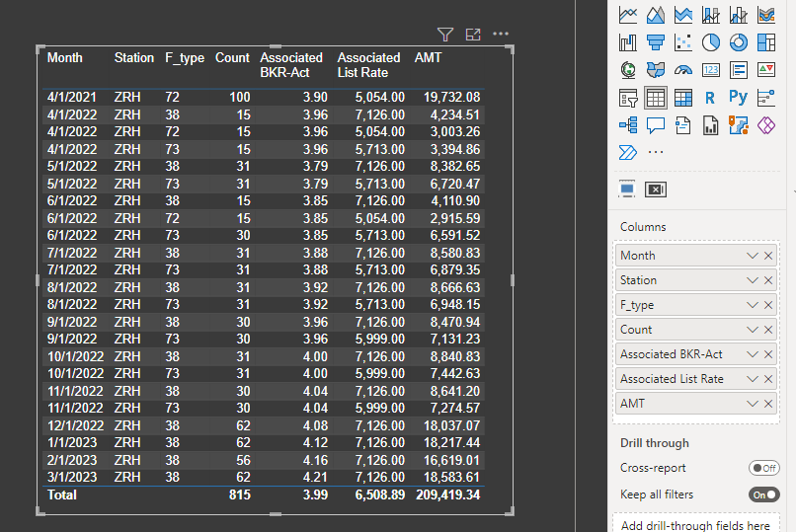
Task: Remove the Station field from Columns
Action: [x=768, y=280]
